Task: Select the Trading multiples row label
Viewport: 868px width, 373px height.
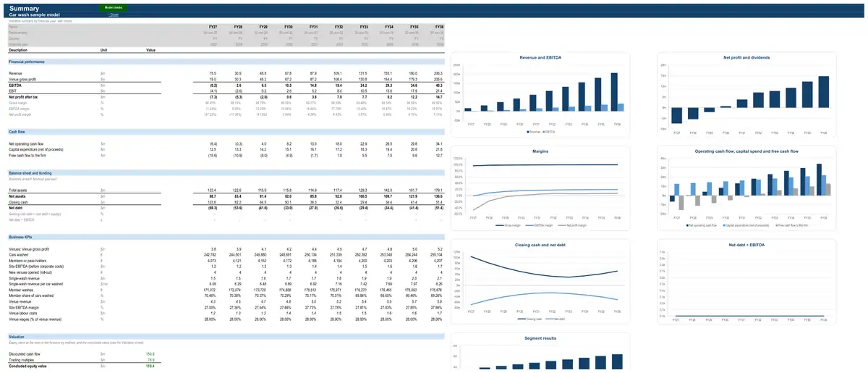Action: click(x=21, y=360)
